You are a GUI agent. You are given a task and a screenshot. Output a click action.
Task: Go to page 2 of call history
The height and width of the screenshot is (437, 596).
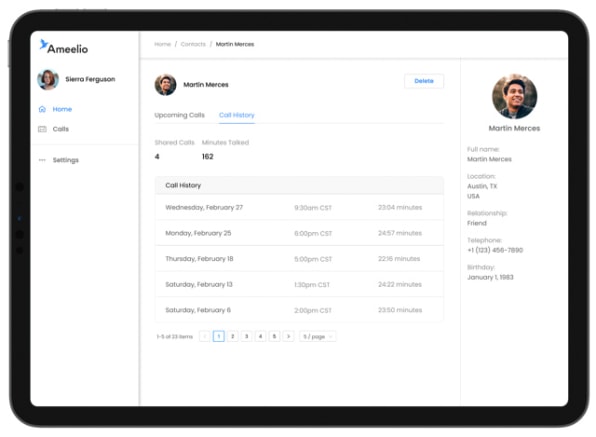[x=233, y=336]
